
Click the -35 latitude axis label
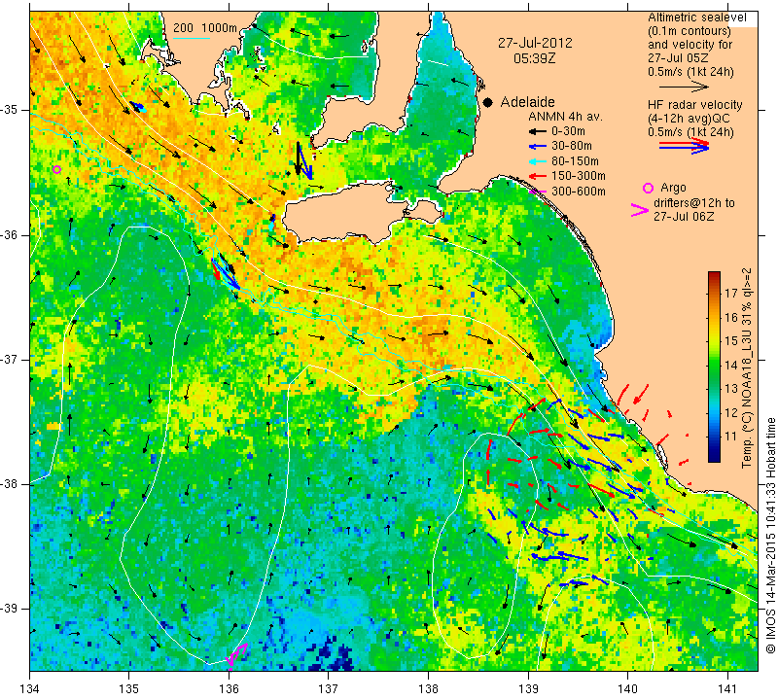(10, 110)
